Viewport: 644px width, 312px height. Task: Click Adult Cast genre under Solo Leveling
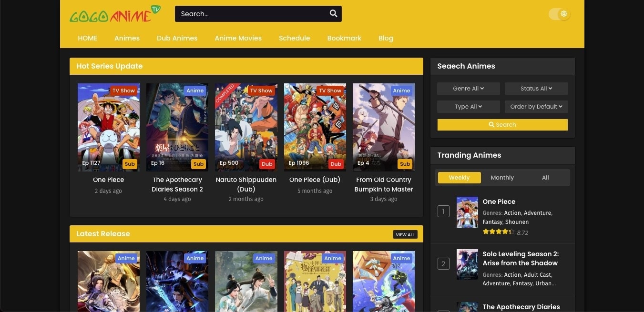tap(537, 275)
